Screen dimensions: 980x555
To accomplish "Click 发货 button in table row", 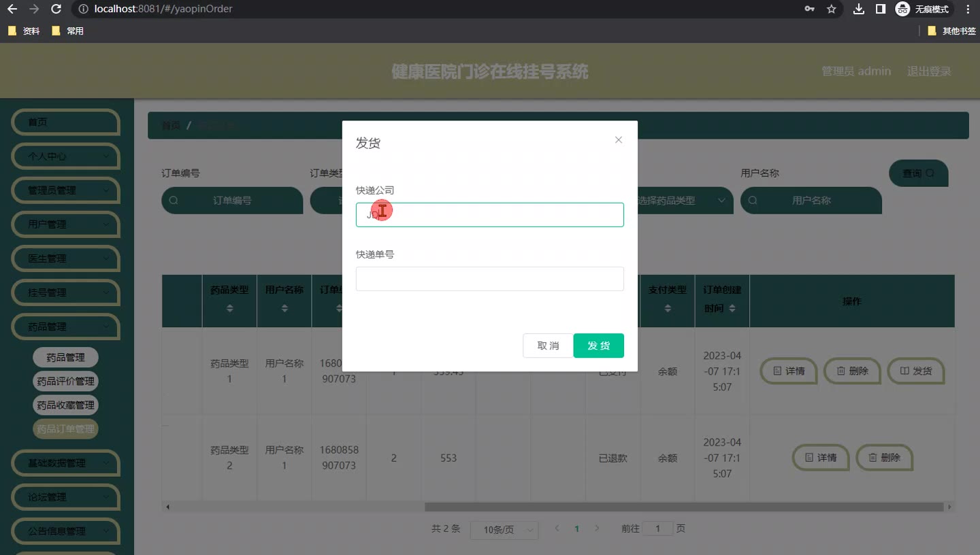I will [x=916, y=371].
